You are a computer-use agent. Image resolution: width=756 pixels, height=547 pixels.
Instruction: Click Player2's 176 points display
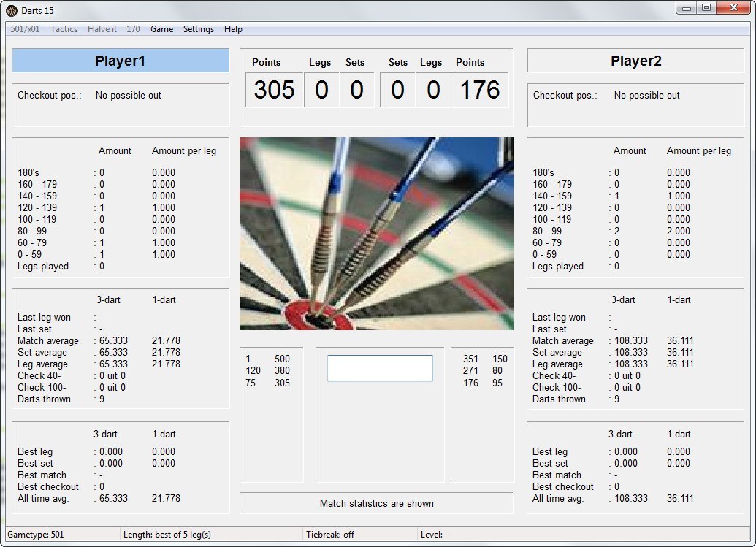click(x=480, y=90)
